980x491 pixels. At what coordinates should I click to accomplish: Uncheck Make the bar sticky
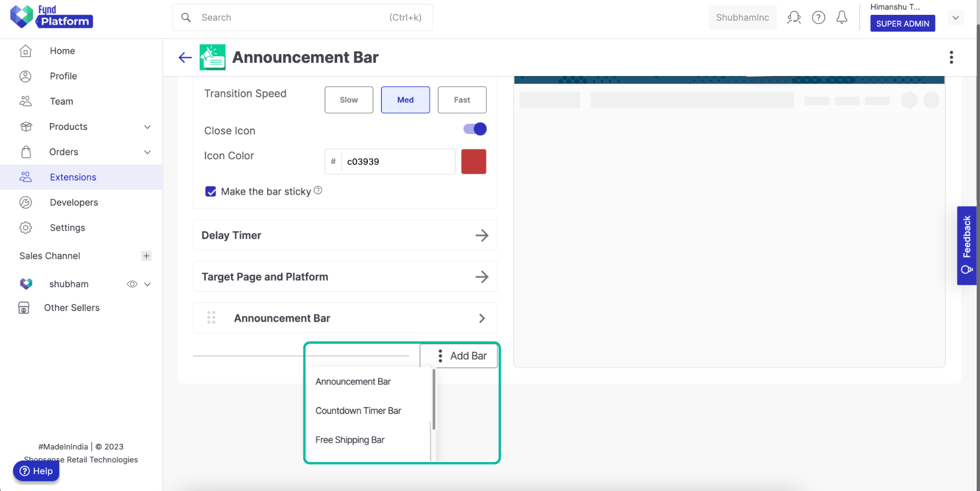[x=211, y=191]
